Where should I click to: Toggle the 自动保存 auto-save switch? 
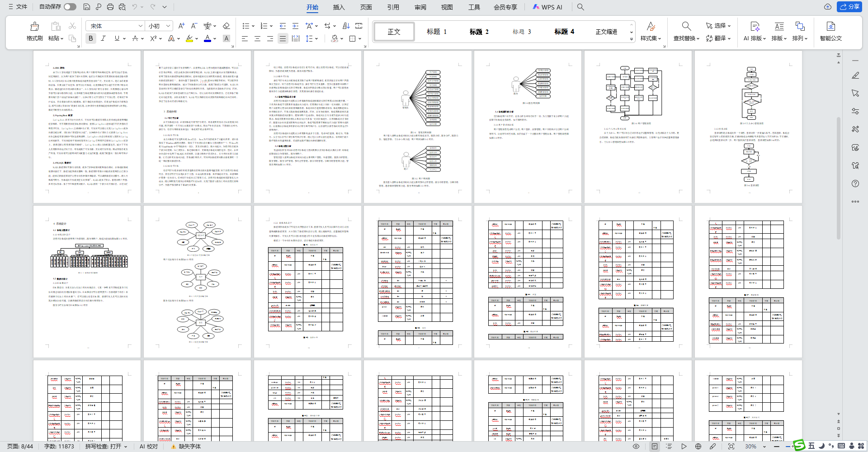click(x=70, y=7)
